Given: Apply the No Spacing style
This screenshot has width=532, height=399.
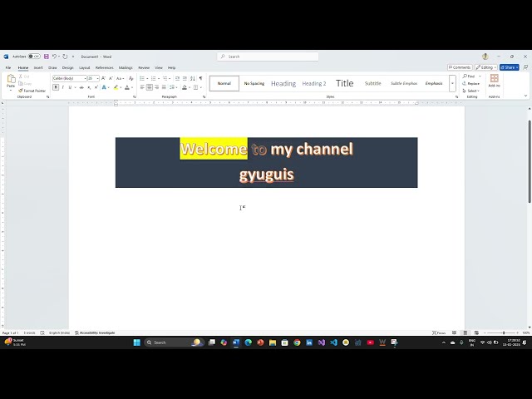Looking at the screenshot, I should pos(254,83).
